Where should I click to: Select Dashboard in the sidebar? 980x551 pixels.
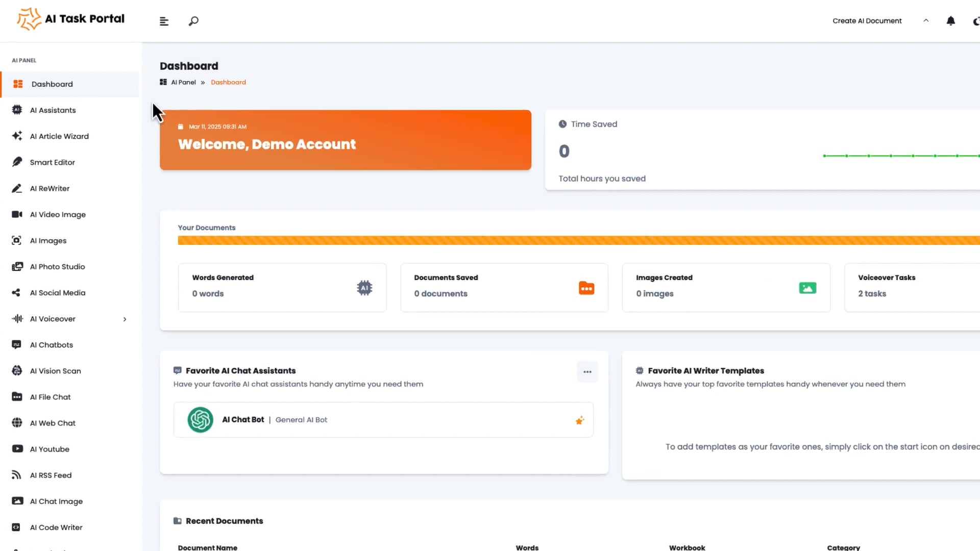(52, 84)
